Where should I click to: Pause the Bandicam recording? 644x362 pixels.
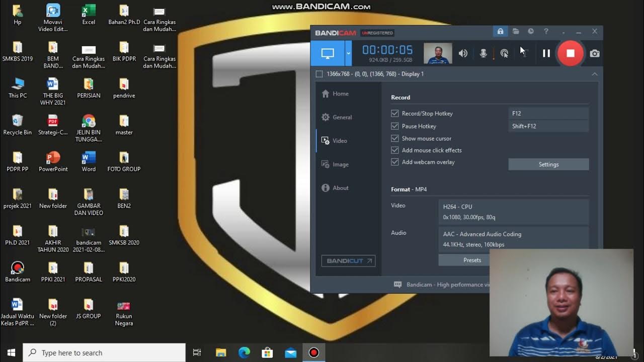tap(546, 53)
